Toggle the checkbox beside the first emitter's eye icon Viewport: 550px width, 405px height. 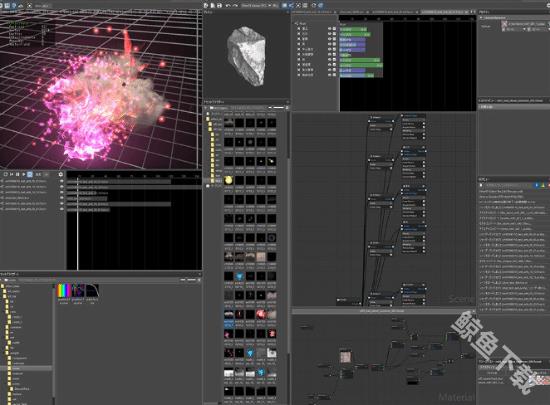tap(334, 29)
